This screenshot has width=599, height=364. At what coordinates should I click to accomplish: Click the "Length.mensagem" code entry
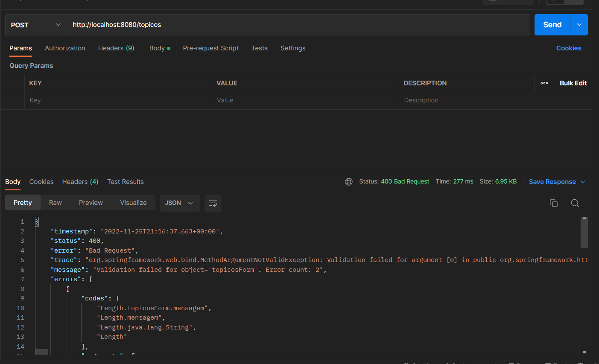tap(129, 317)
